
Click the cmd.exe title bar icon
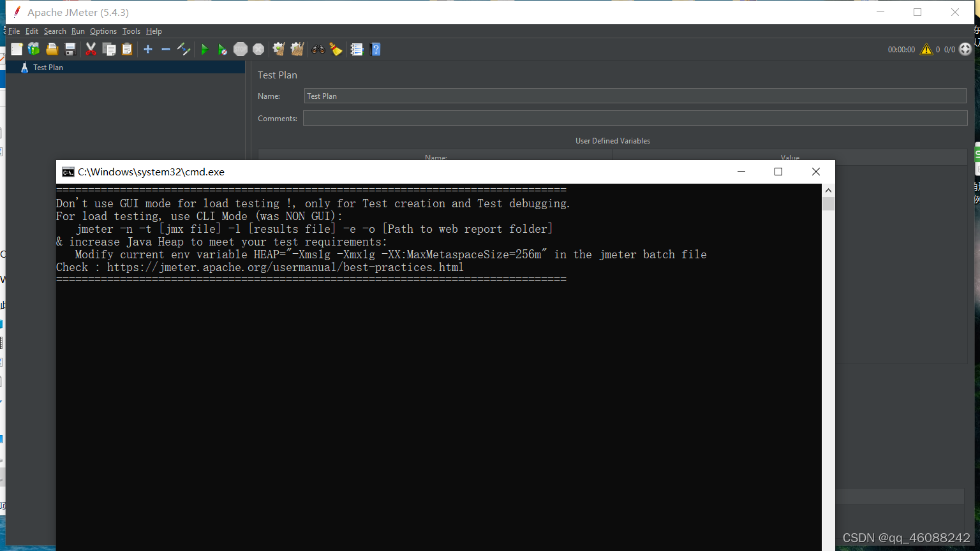(68, 172)
